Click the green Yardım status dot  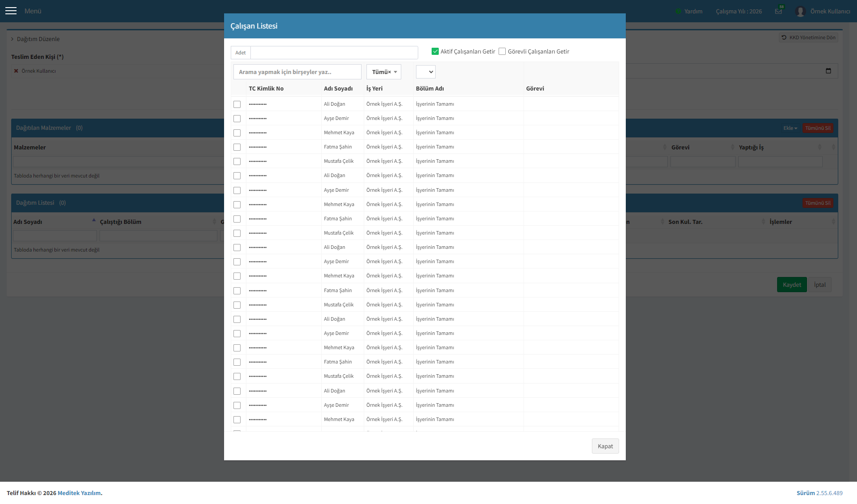point(678,11)
